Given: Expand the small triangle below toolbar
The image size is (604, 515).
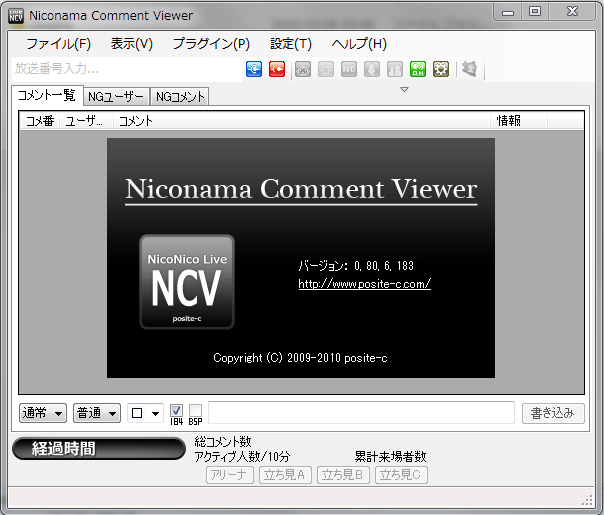Looking at the screenshot, I should (x=404, y=90).
